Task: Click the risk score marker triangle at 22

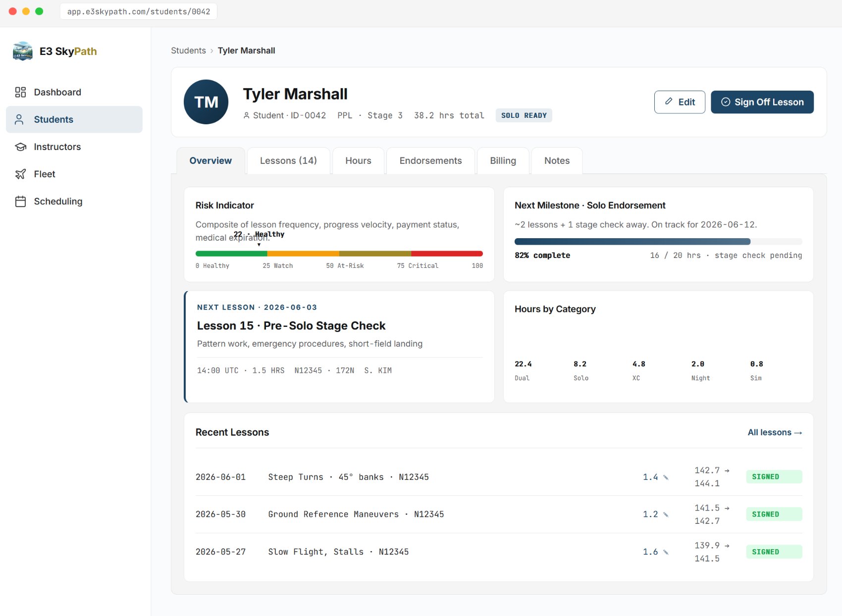Action: click(259, 244)
